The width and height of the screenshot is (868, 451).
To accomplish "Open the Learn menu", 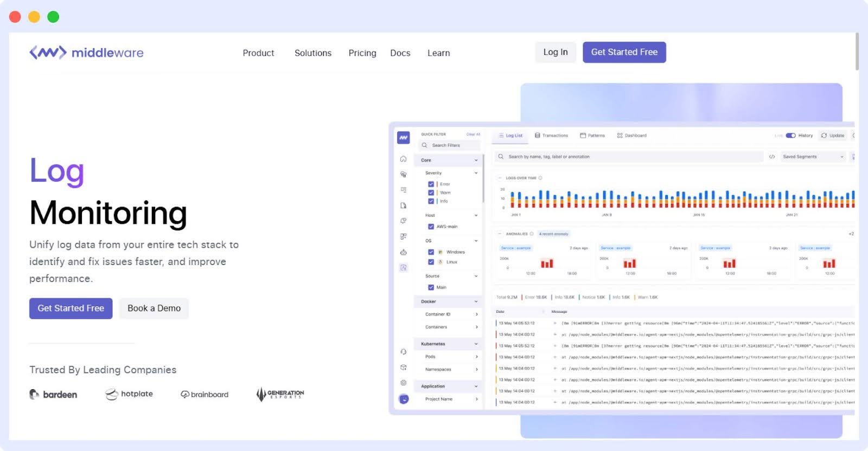I will point(439,53).
